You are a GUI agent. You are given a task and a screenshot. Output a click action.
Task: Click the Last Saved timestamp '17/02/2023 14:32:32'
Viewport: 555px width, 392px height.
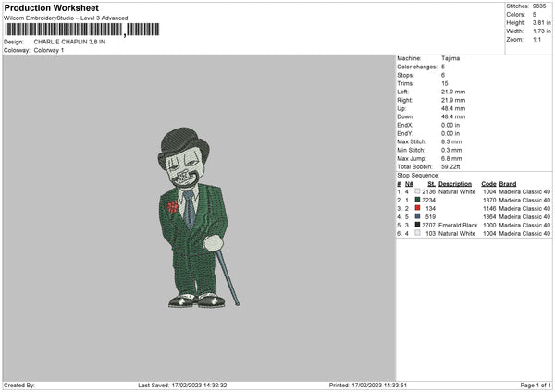coord(199,386)
